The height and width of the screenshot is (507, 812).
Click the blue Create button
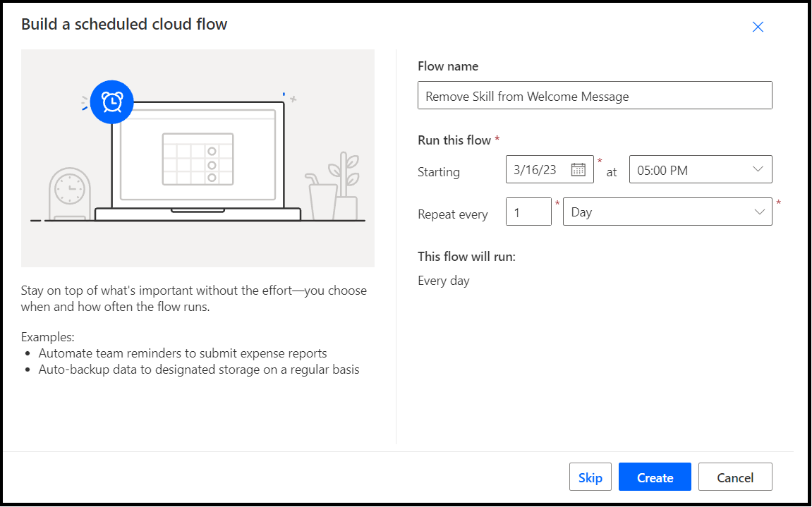point(655,477)
